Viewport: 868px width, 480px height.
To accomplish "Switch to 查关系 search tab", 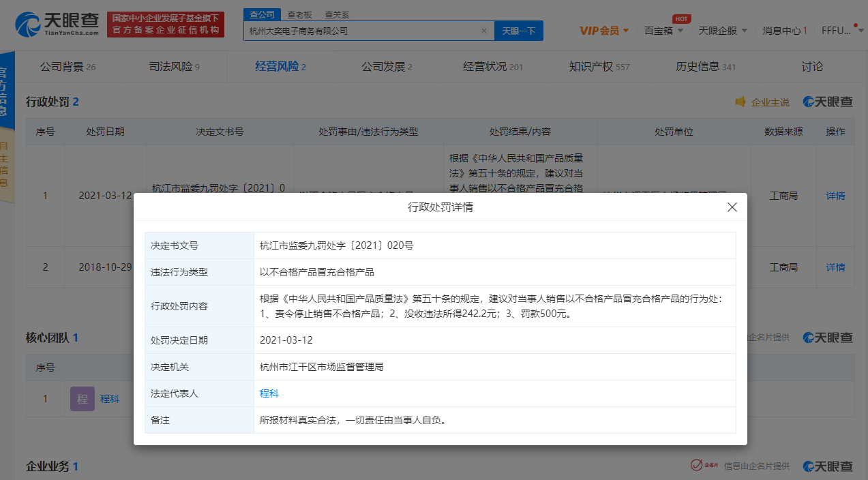I will click(x=335, y=14).
